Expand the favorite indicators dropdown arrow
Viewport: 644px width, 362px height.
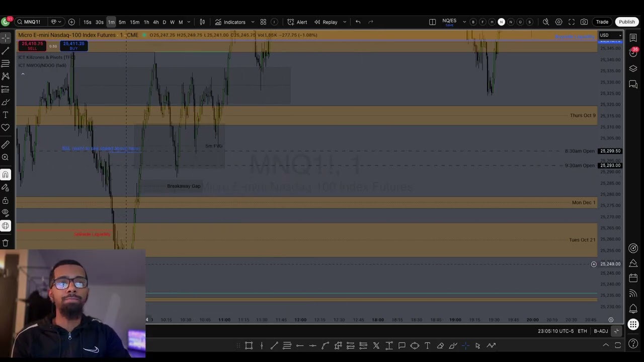(253, 22)
